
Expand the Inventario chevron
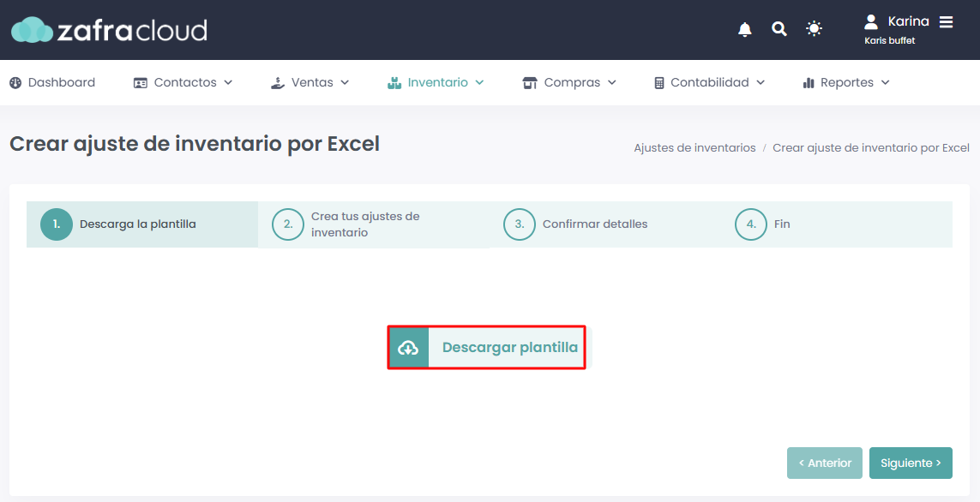click(x=479, y=82)
